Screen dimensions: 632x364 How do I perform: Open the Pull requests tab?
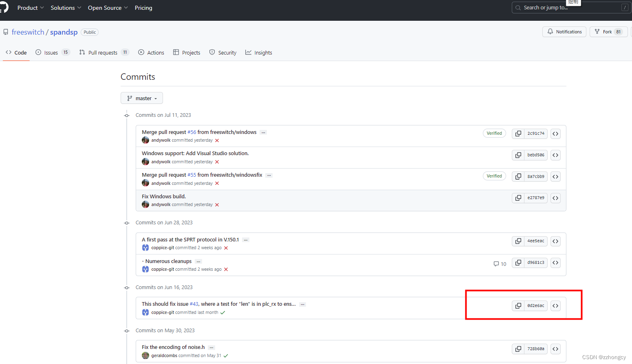[x=104, y=53]
